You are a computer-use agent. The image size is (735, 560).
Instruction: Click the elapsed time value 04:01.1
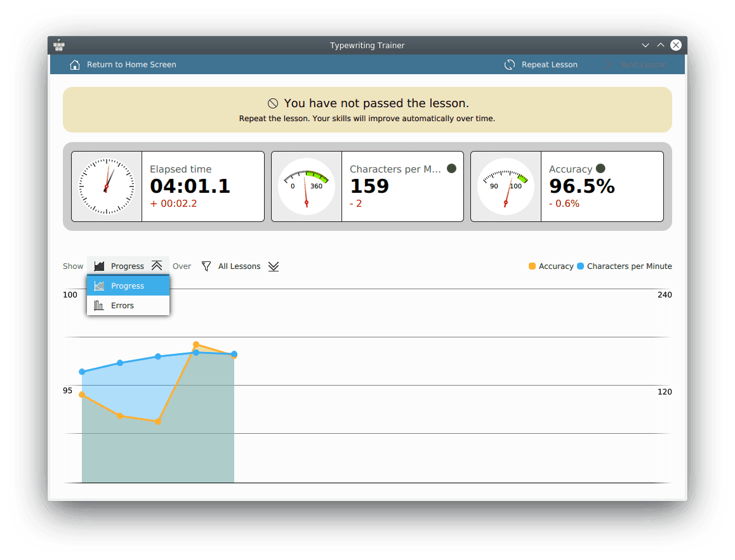tap(190, 186)
